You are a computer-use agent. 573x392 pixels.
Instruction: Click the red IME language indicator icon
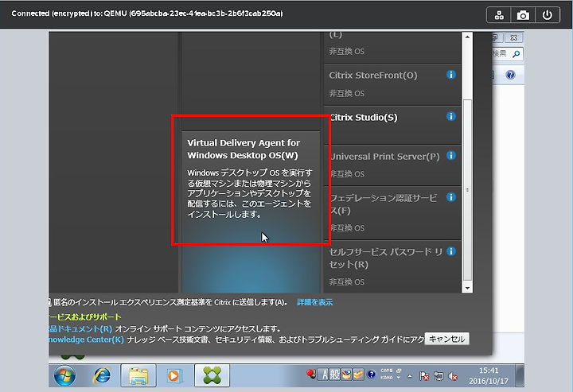click(x=311, y=374)
